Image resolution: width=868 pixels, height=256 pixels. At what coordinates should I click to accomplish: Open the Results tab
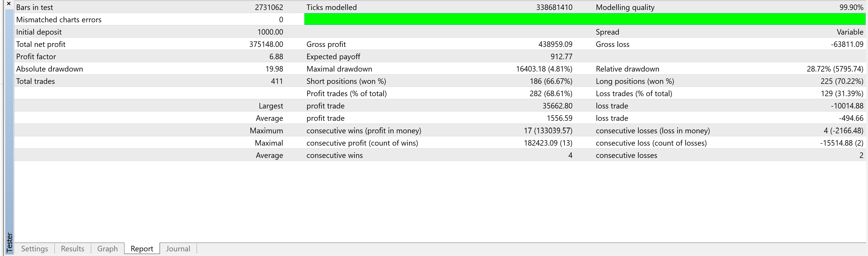click(x=72, y=249)
